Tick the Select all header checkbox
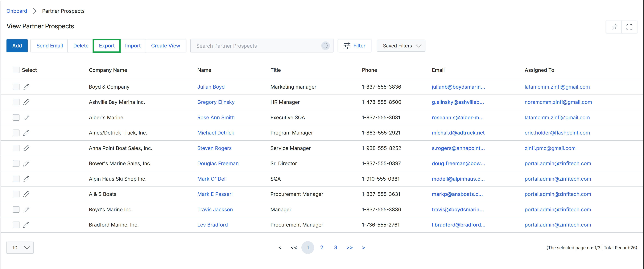 click(x=16, y=70)
